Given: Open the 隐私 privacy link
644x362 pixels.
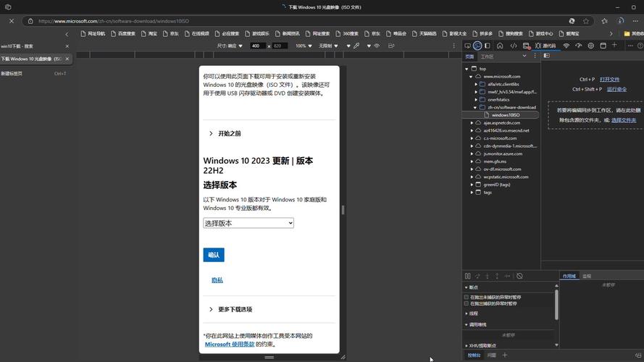Looking at the screenshot, I should point(217,280).
